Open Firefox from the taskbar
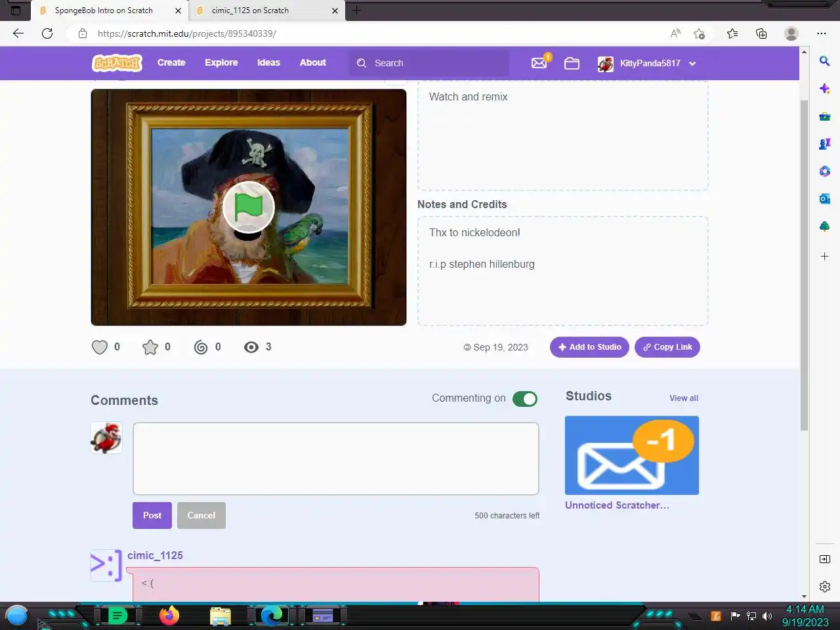840x630 pixels. click(x=169, y=616)
